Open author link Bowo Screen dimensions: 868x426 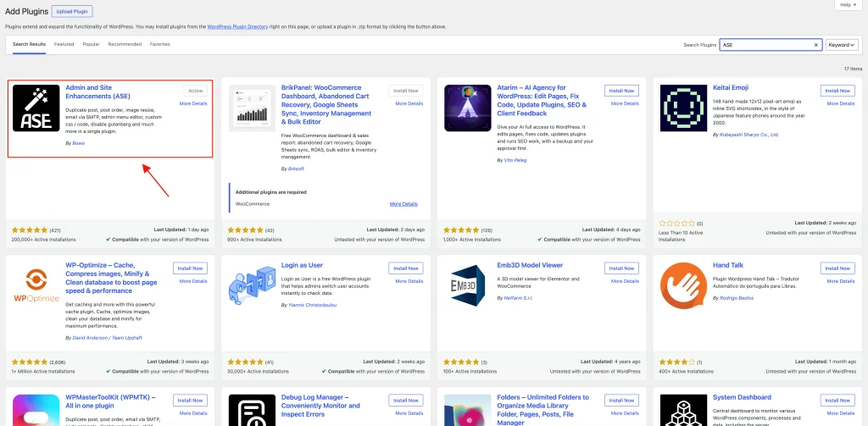[78, 143]
